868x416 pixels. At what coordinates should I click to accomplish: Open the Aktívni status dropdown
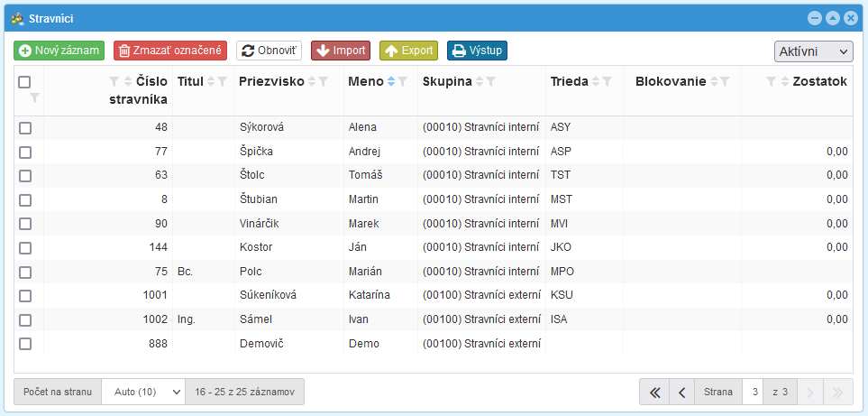click(813, 51)
